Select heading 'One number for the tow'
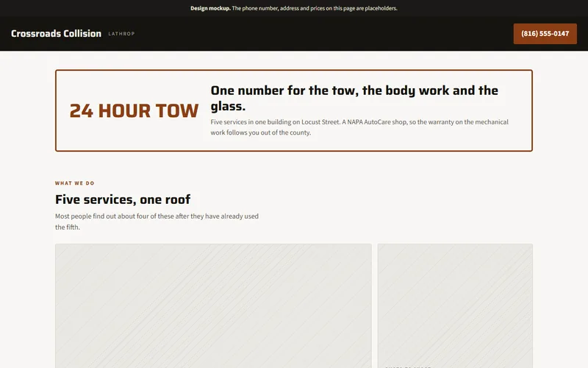Image resolution: width=588 pixels, height=368 pixels. 354,98
